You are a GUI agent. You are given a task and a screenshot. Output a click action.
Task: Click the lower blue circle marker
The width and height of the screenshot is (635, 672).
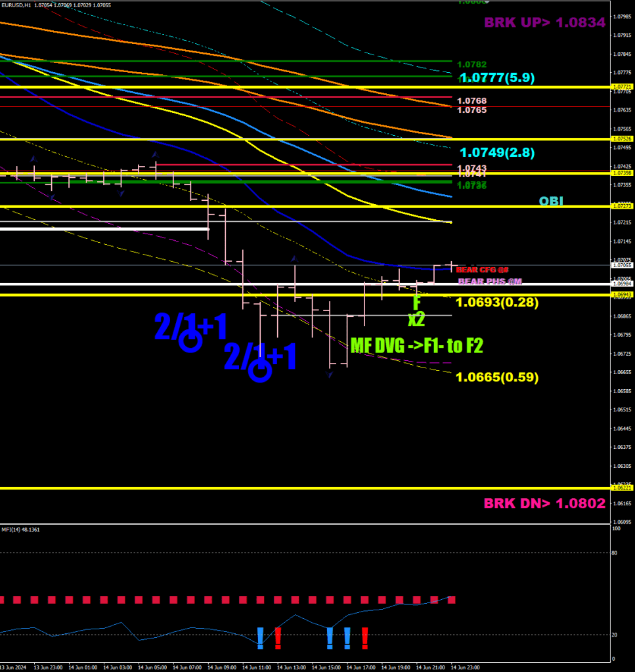point(261,371)
